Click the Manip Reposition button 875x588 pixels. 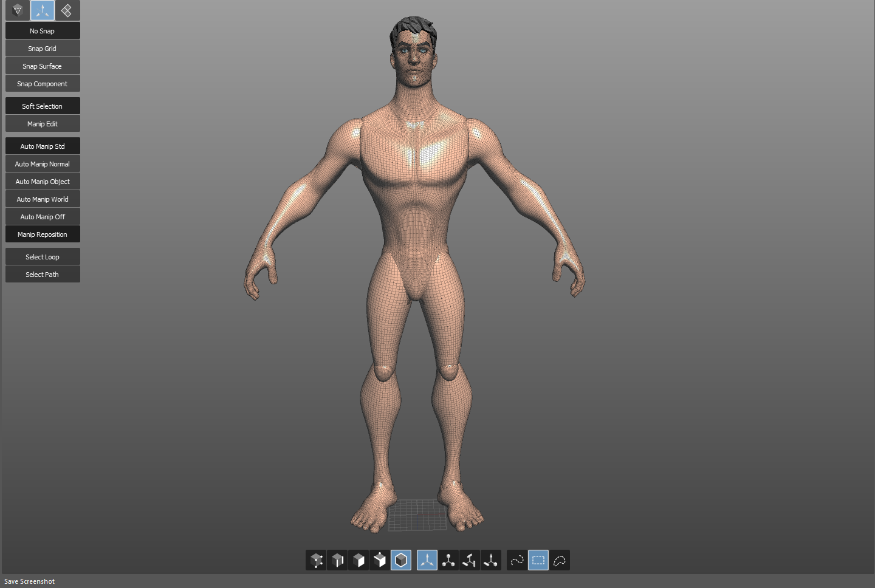click(x=43, y=234)
